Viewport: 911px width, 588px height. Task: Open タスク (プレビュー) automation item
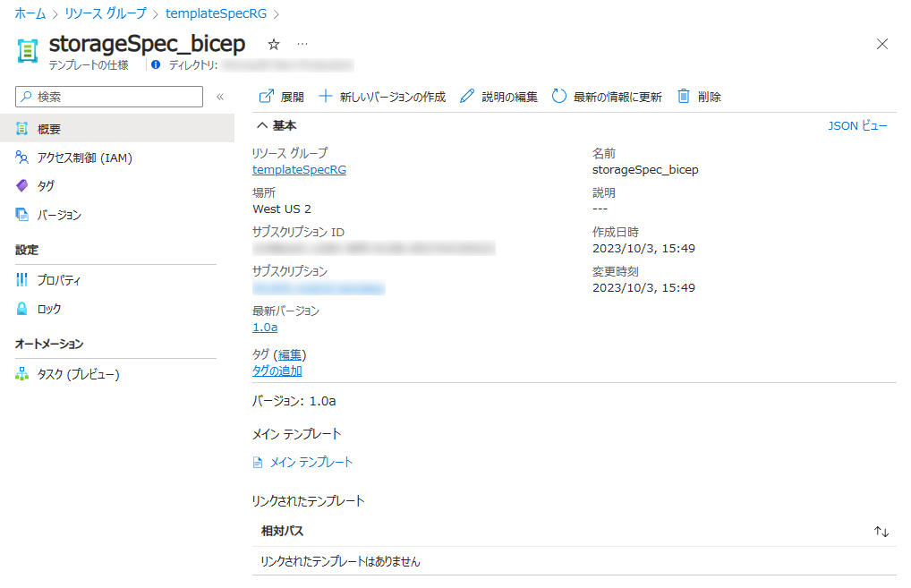(x=78, y=374)
